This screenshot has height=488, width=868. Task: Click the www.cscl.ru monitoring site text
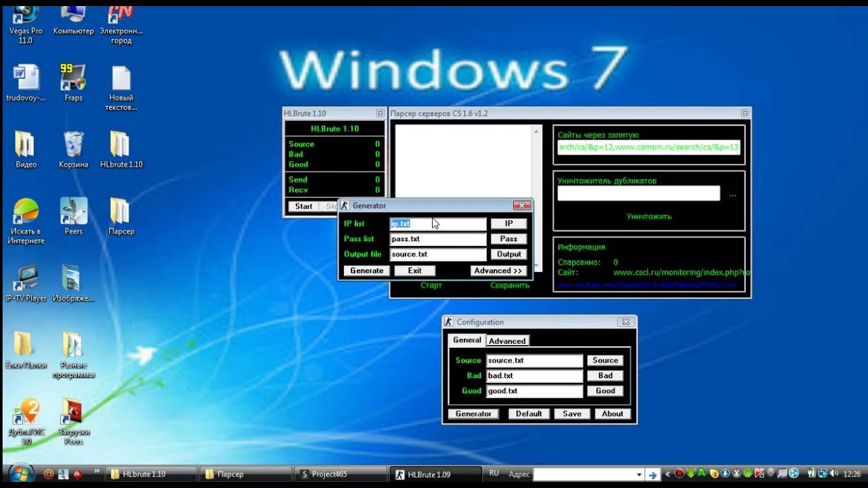(x=681, y=272)
